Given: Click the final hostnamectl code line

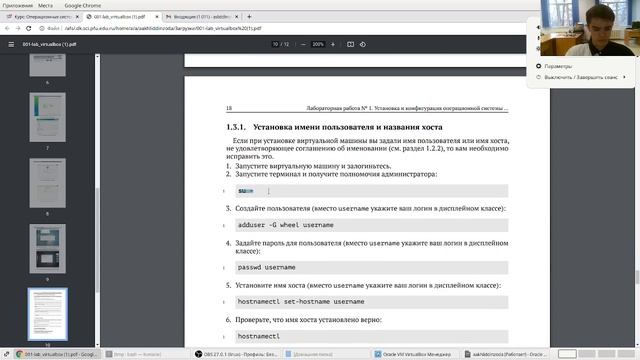Looking at the screenshot, I should coord(371,336).
